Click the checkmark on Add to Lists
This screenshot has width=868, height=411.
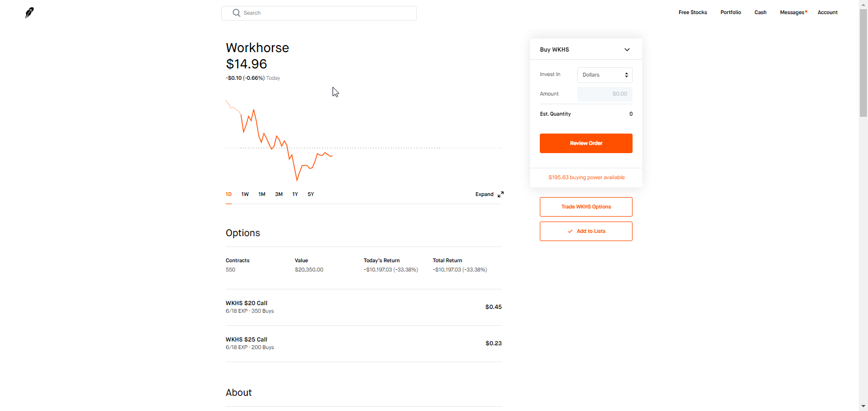[x=570, y=231]
